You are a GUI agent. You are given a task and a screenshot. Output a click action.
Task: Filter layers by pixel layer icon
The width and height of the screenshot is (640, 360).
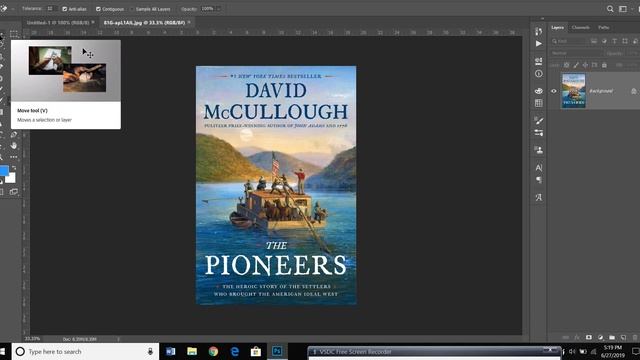coord(594,41)
